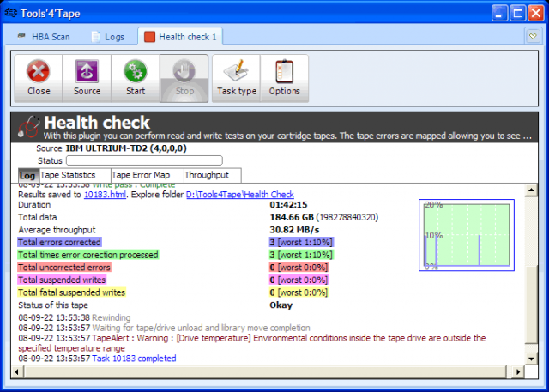Expand the tab list dropdown arrow
The height and width of the screenshot is (392, 549).
(533, 36)
